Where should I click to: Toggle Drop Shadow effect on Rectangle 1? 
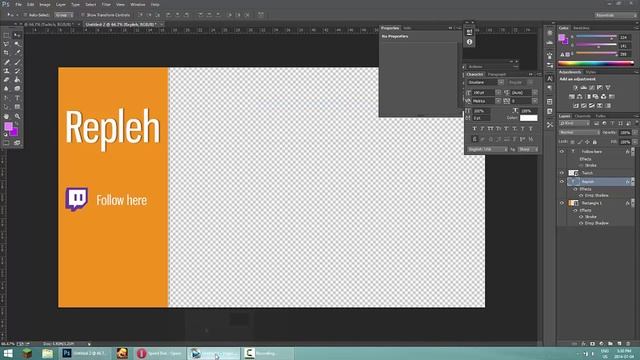click(x=581, y=223)
